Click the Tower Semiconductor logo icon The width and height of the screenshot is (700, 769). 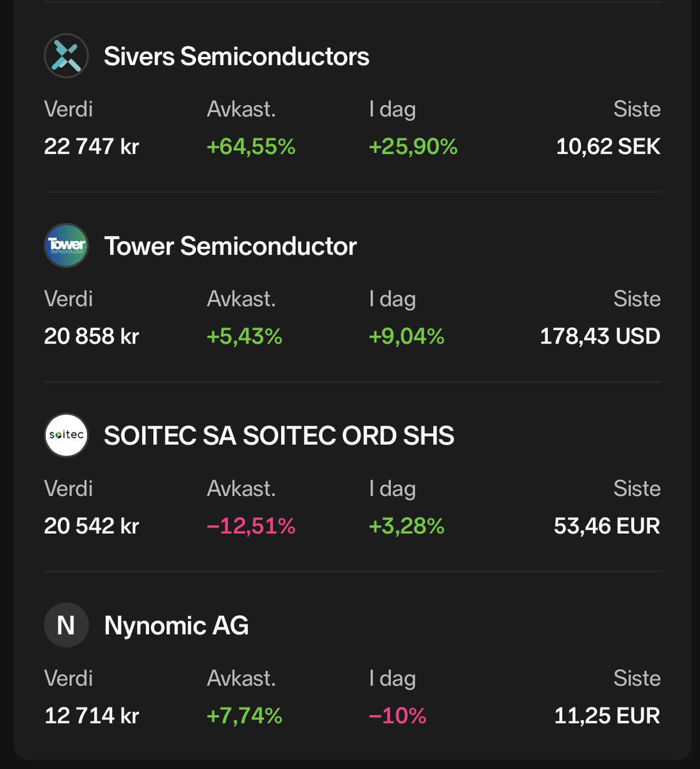(x=66, y=246)
